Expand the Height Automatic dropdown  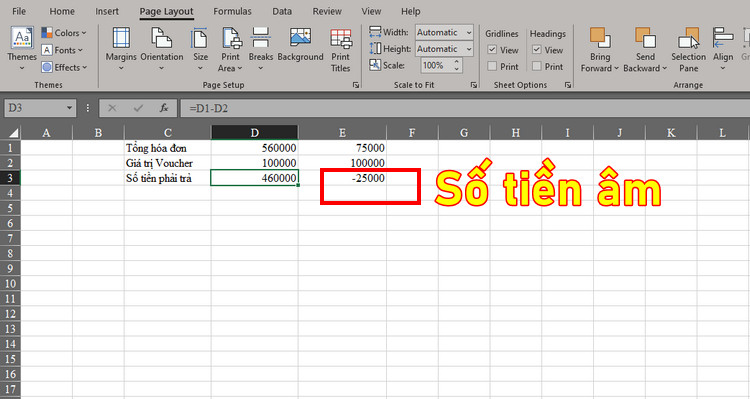click(x=469, y=49)
